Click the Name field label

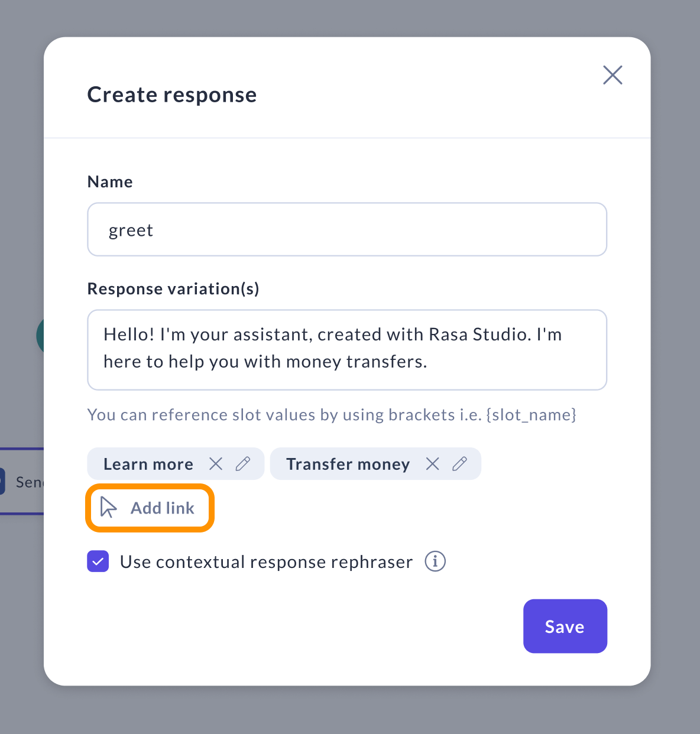(x=110, y=181)
